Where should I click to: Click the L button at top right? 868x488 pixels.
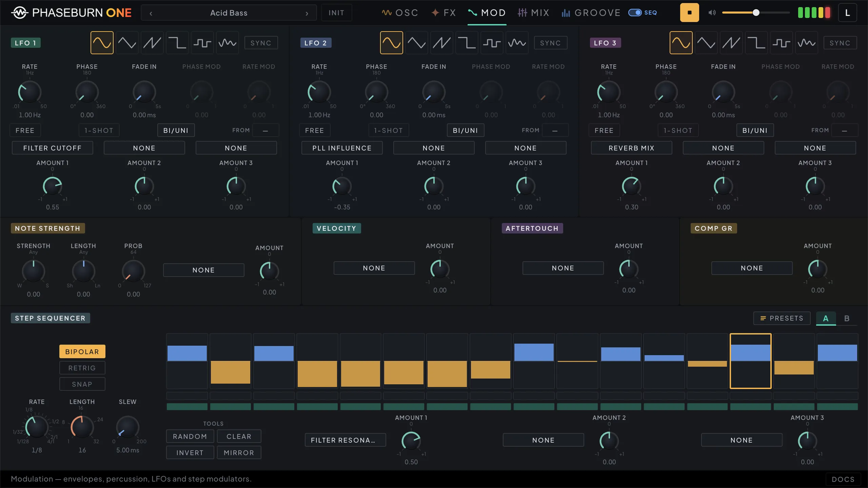click(848, 13)
